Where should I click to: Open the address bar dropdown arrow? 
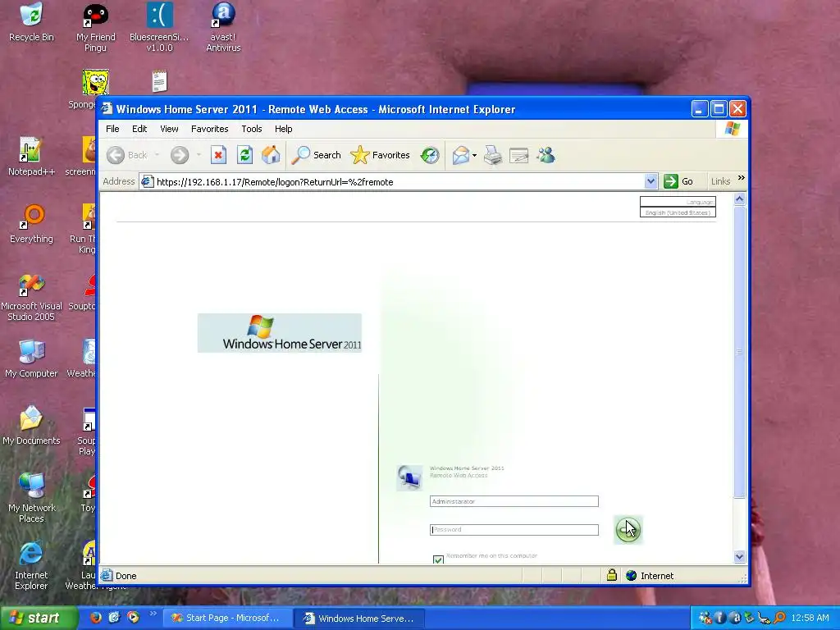click(x=651, y=181)
